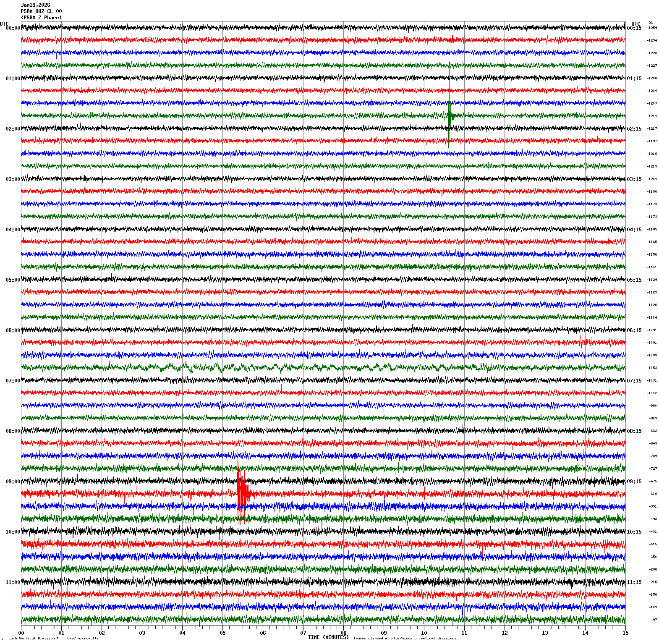Select the 06:00 left time label
This screenshot has width=659, height=644.
tap(13, 330)
